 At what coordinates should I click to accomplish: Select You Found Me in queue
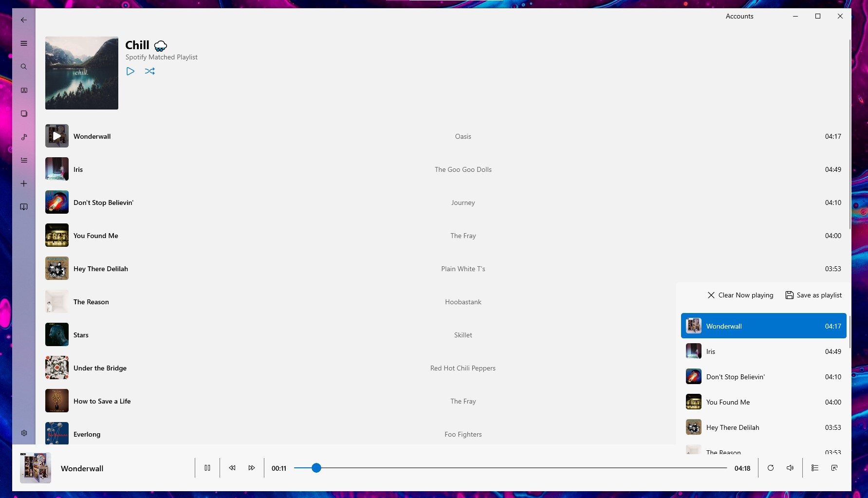pyautogui.click(x=763, y=402)
